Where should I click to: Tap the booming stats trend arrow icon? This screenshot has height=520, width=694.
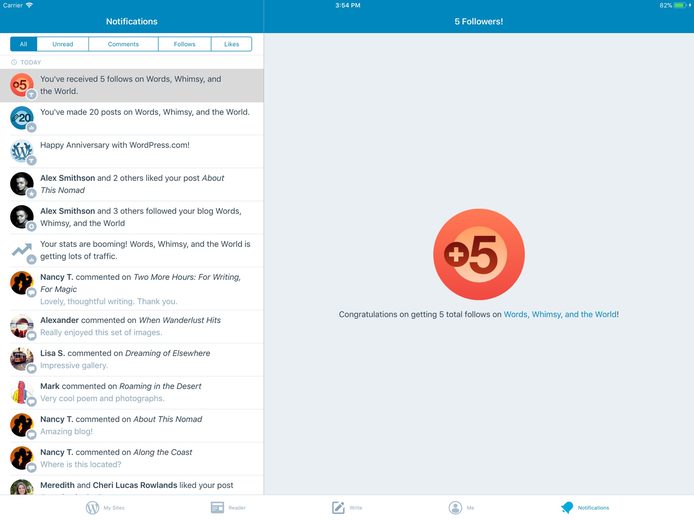22,250
